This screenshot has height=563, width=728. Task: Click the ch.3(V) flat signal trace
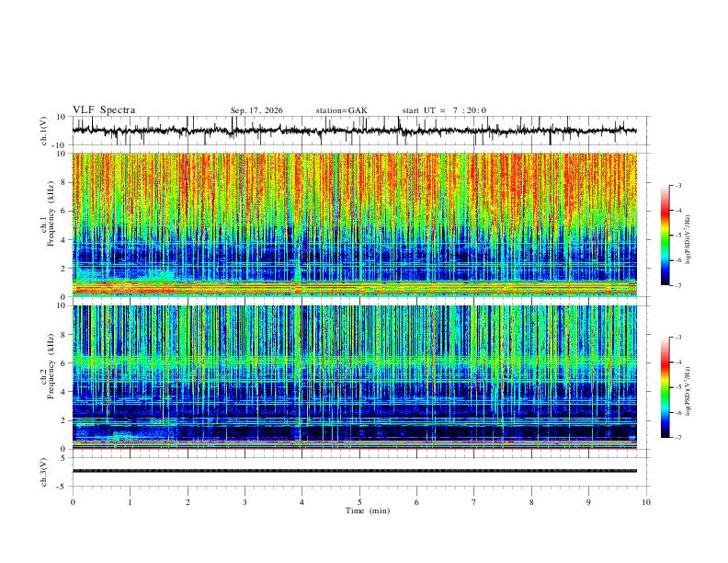click(x=354, y=471)
